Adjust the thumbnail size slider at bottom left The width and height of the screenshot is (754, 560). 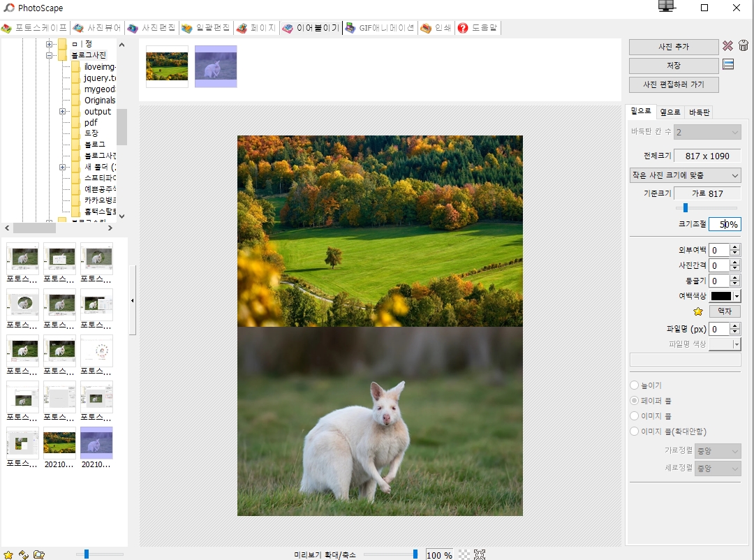point(87,554)
